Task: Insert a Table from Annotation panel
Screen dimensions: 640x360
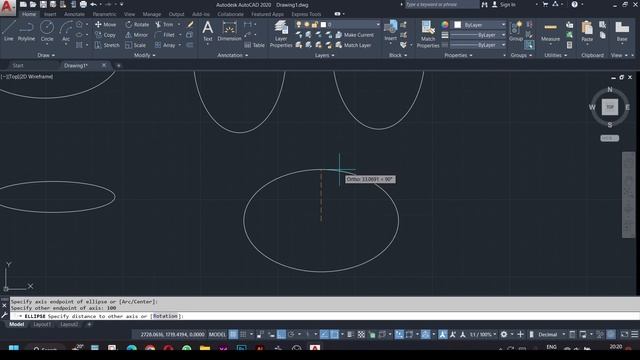Action: 255,45
